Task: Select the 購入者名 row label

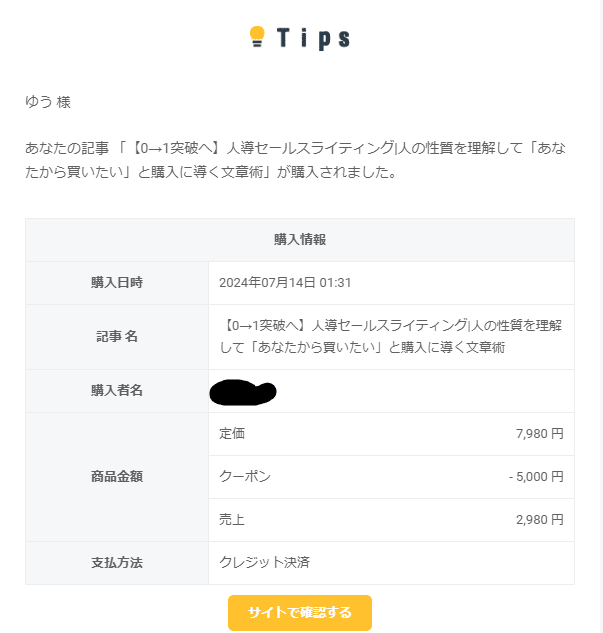Action: coord(117,390)
